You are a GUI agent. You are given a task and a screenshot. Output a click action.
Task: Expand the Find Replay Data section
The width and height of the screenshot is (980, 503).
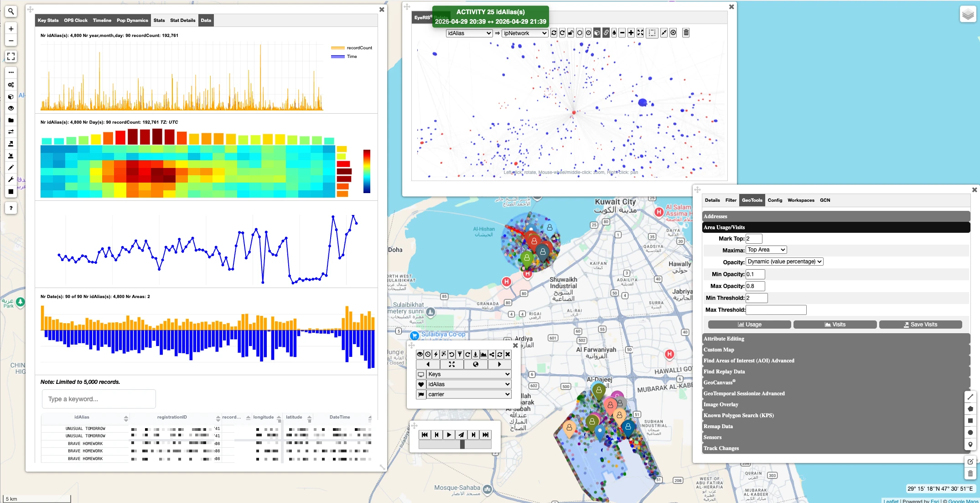836,372
